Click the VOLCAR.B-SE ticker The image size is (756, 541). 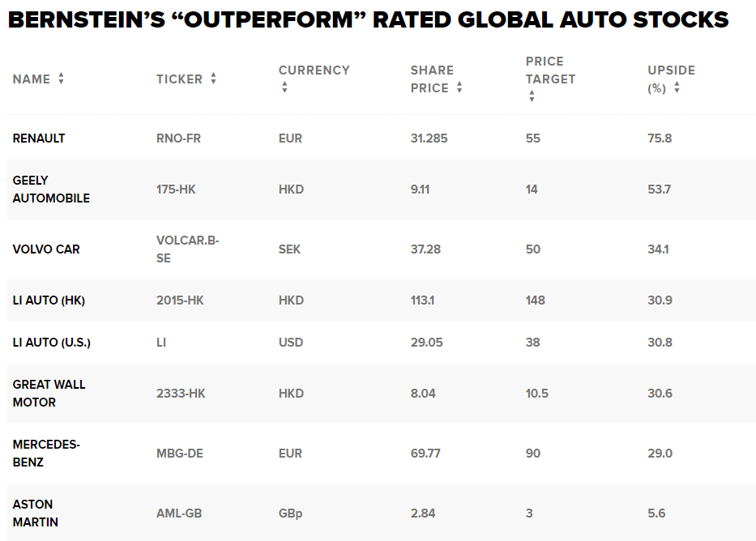coord(187,249)
